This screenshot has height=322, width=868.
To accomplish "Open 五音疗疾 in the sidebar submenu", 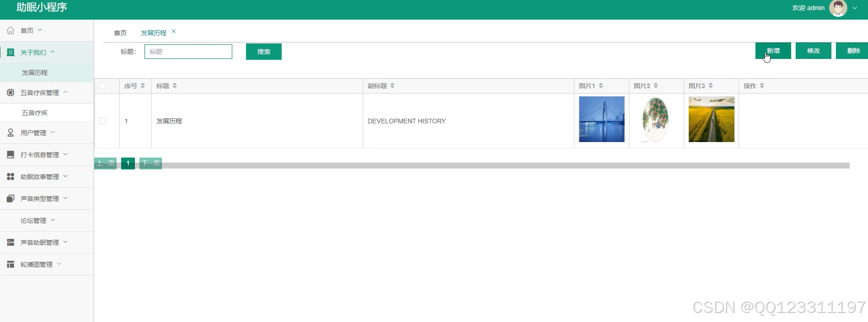I will tap(47, 113).
